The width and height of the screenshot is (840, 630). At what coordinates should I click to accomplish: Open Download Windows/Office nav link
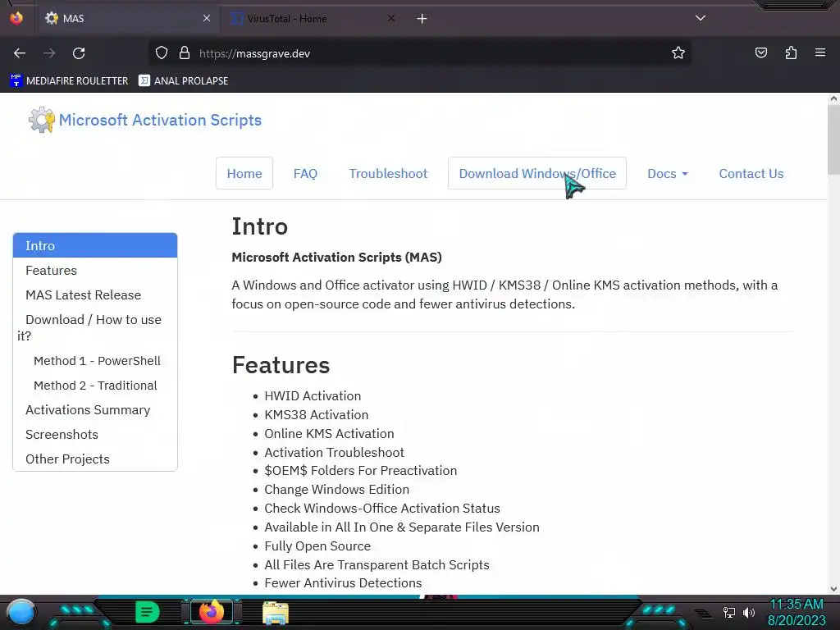point(537,173)
